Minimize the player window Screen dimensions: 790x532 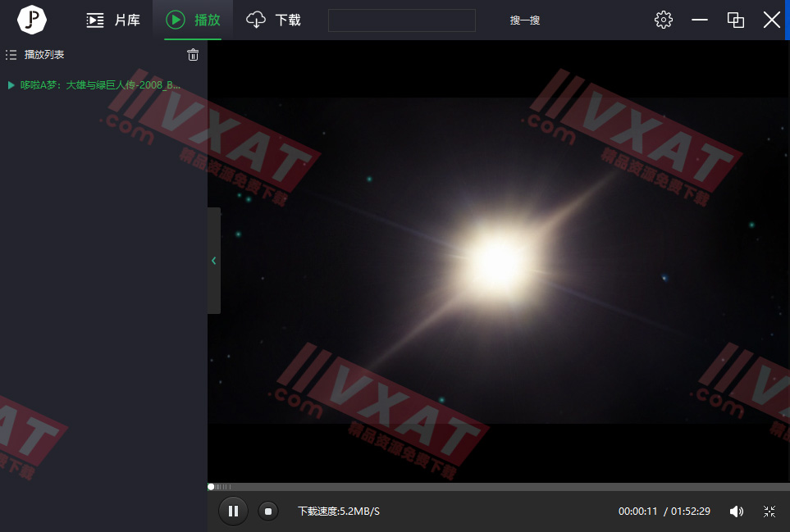coord(699,20)
